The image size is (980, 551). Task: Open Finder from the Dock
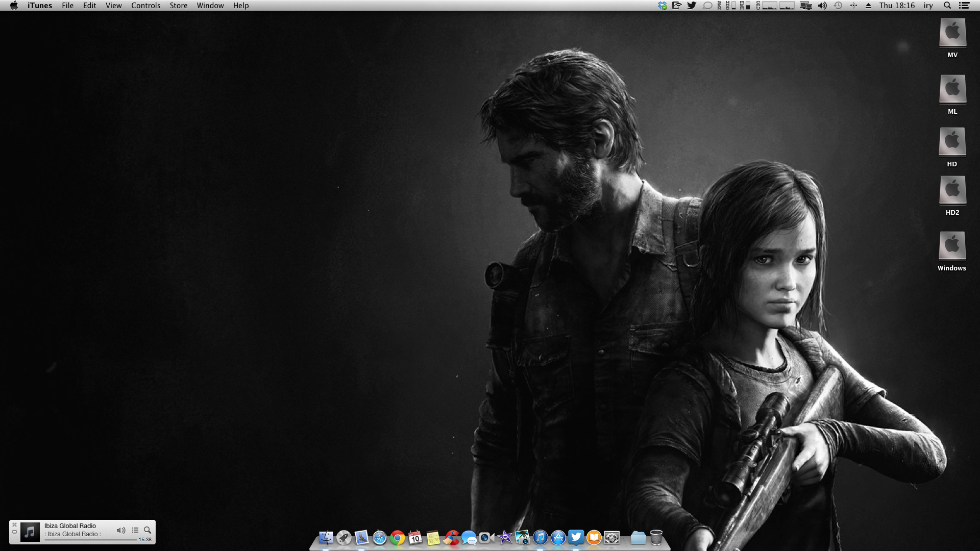tap(326, 537)
